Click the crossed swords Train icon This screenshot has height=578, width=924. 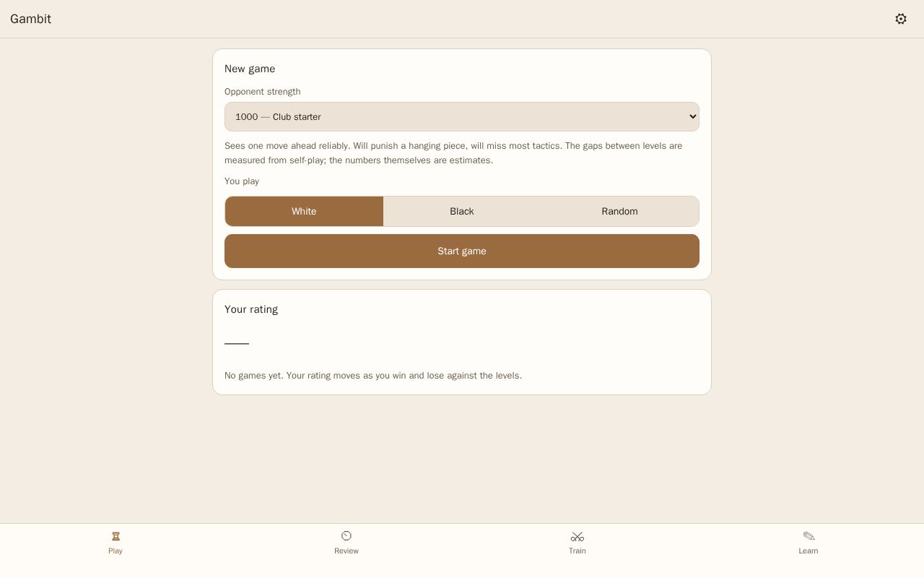click(577, 536)
